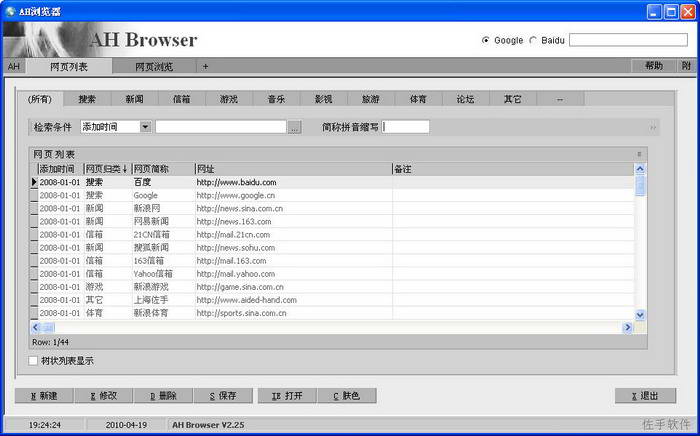
Task: Select the 搜狐新闻 row
Action: (332, 248)
